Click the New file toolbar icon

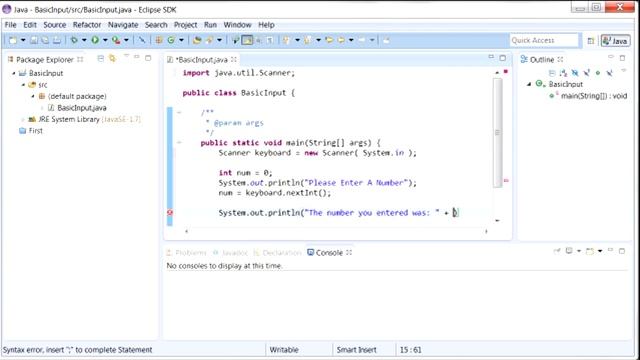[13, 40]
